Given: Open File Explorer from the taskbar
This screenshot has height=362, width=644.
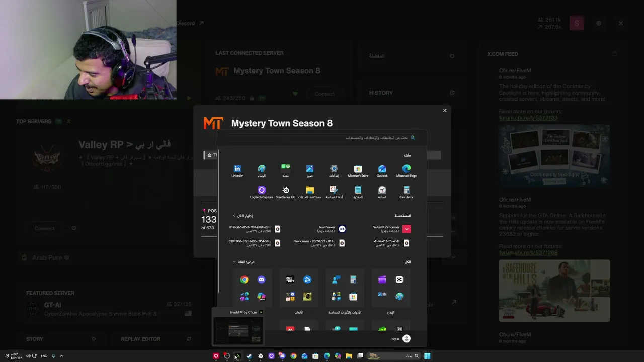Looking at the screenshot, I should (349, 356).
